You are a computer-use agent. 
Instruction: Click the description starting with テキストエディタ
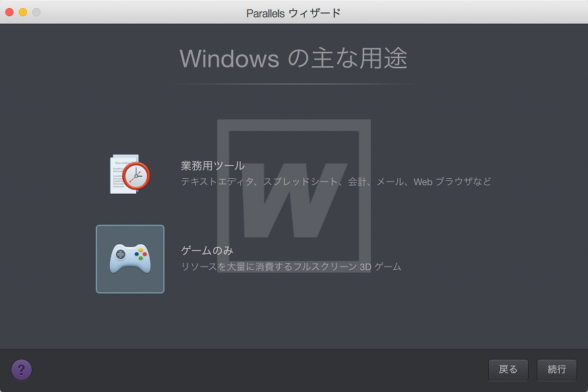(x=336, y=182)
